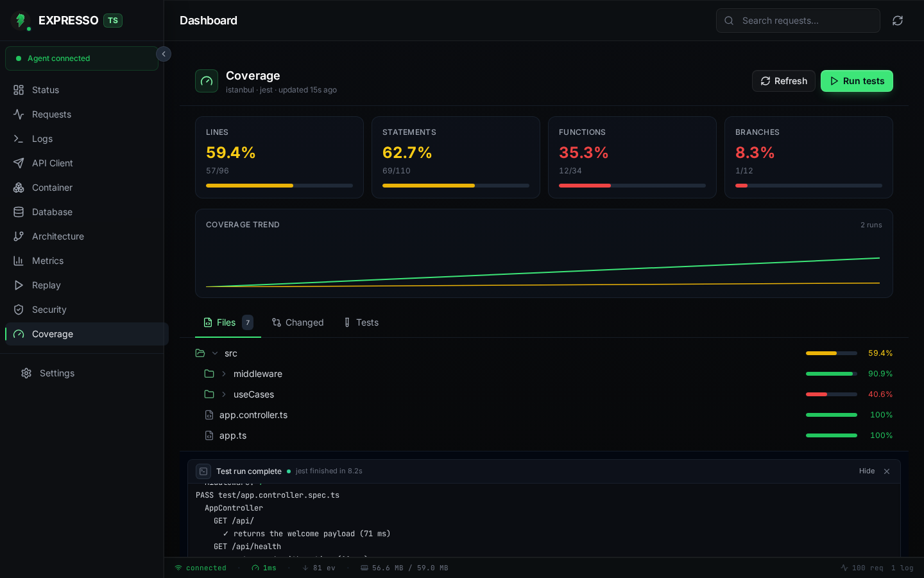Open the Logs terminal icon

pos(19,139)
